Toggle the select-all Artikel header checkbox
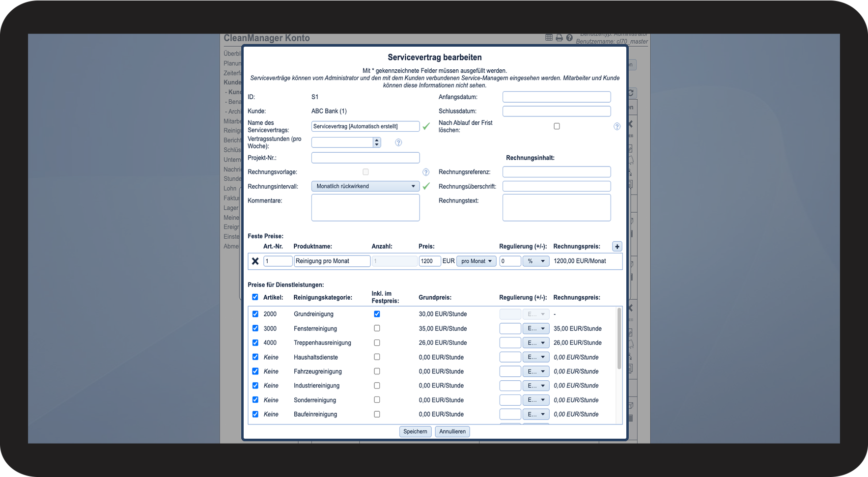 click(255, 297)
